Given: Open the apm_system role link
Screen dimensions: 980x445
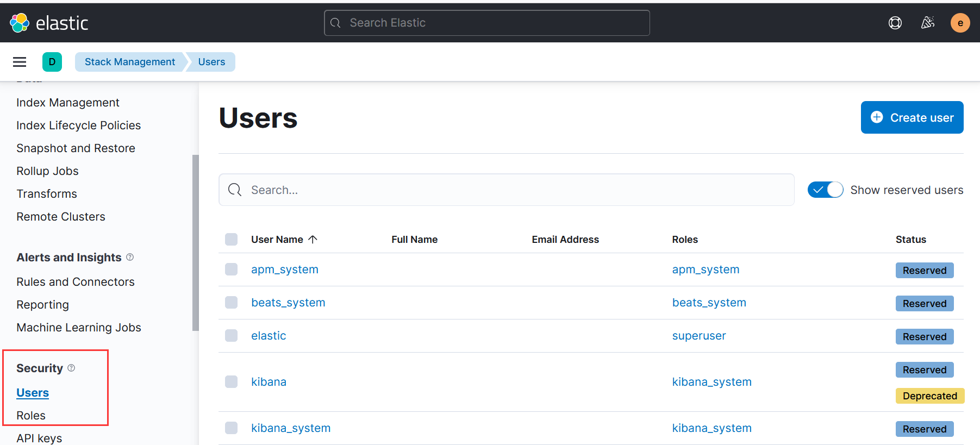Looking at the screenshot, I should click(x=706, y=269).
